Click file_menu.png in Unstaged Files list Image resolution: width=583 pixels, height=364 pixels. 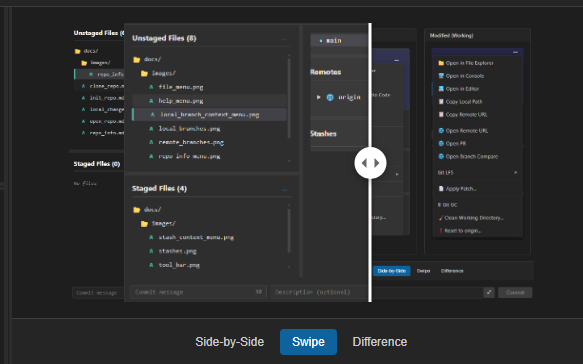pyautogui.click(x=181, y=87)
